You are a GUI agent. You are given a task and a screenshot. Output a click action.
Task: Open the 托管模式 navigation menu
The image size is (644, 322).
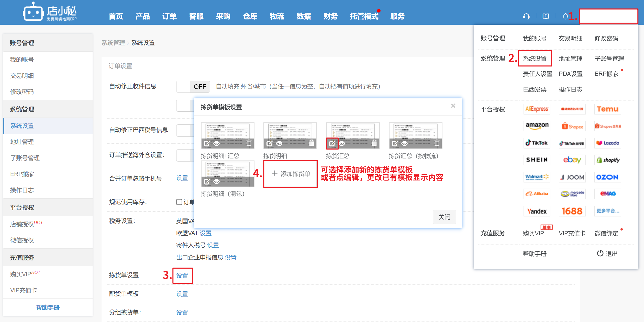point(364,16)
